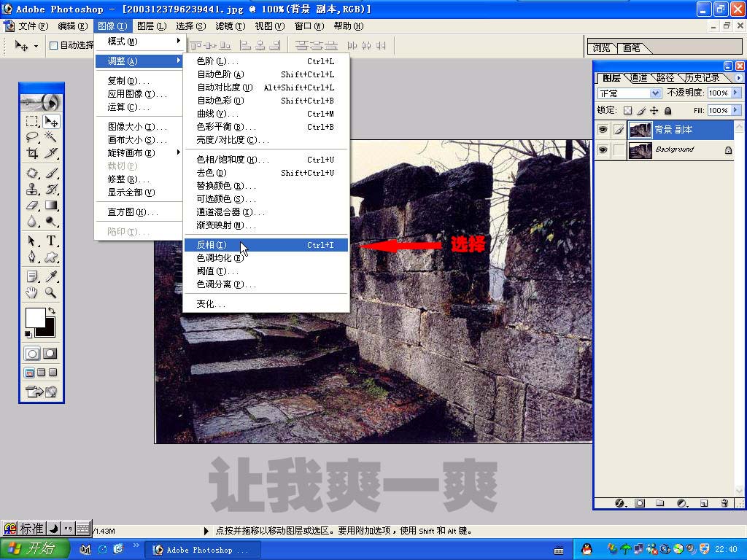Switch to the 通道 channels tab
747x560 pixels.
click(x=638, y=78)
